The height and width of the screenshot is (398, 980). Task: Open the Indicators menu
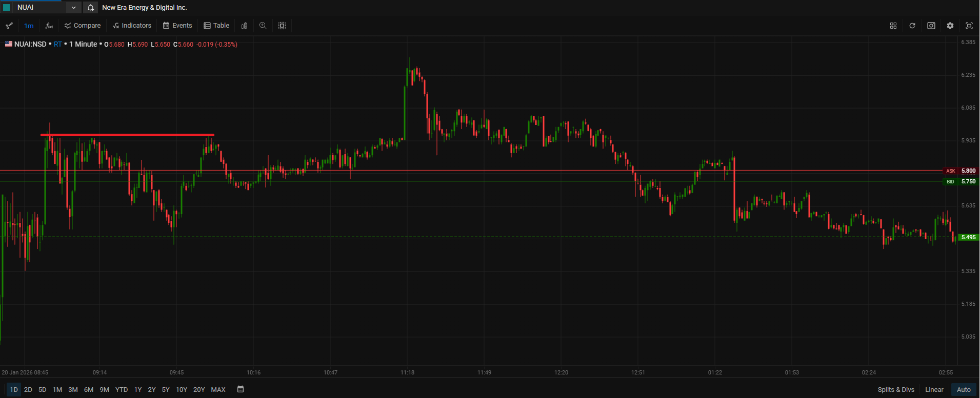pos(132,26)
